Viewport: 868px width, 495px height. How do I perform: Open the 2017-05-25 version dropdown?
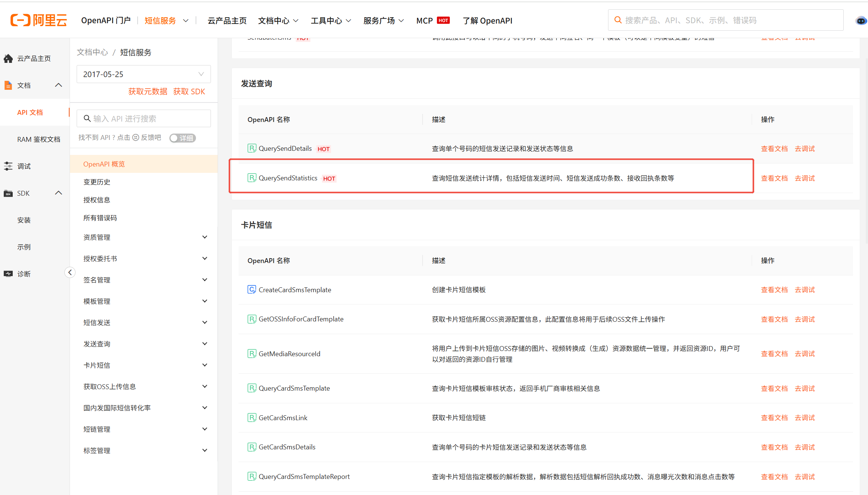144,74
